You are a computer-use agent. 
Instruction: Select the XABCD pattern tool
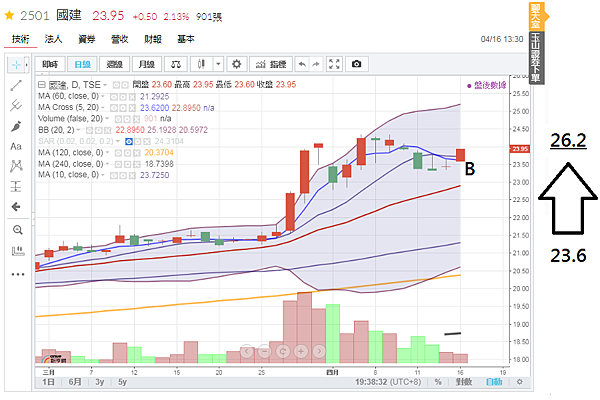pyautogui.click(x=16, y=166)
